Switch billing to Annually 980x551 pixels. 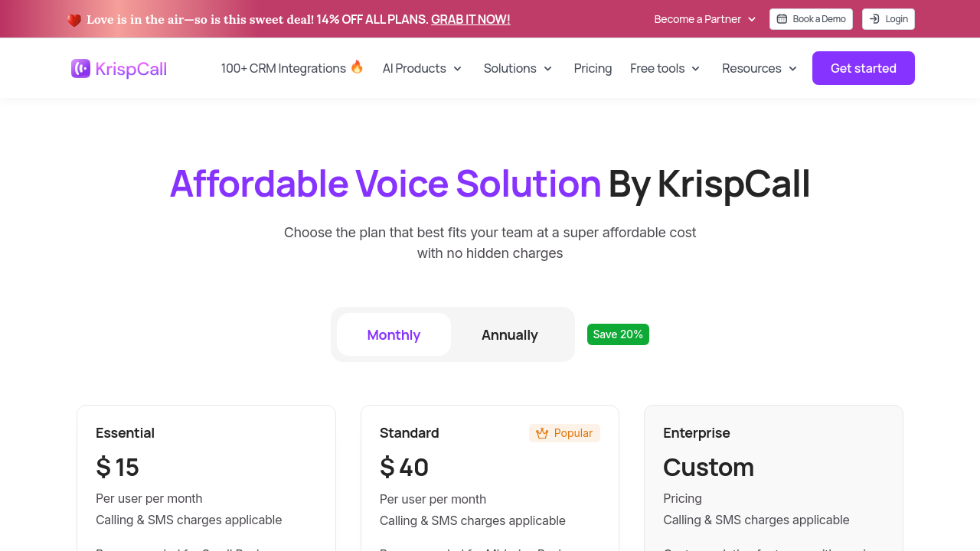click(509, 334)
